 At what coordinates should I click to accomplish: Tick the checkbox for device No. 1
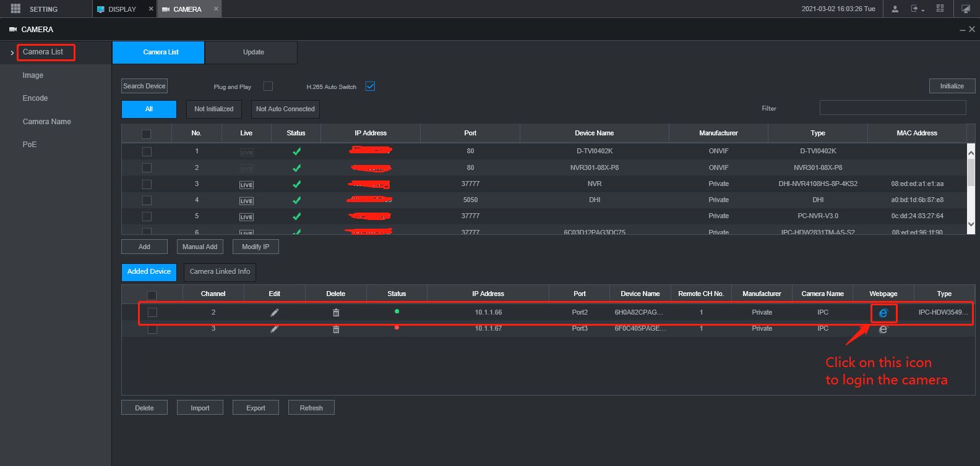(147, 151)
